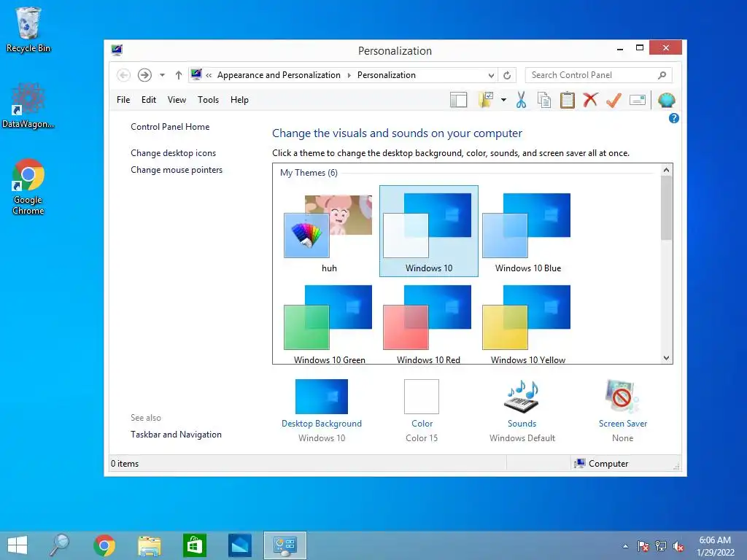Open the recent locations dropdown arrow
This screenshot has height=560, width=747.
pyautogui.click(x=163, y=75)
